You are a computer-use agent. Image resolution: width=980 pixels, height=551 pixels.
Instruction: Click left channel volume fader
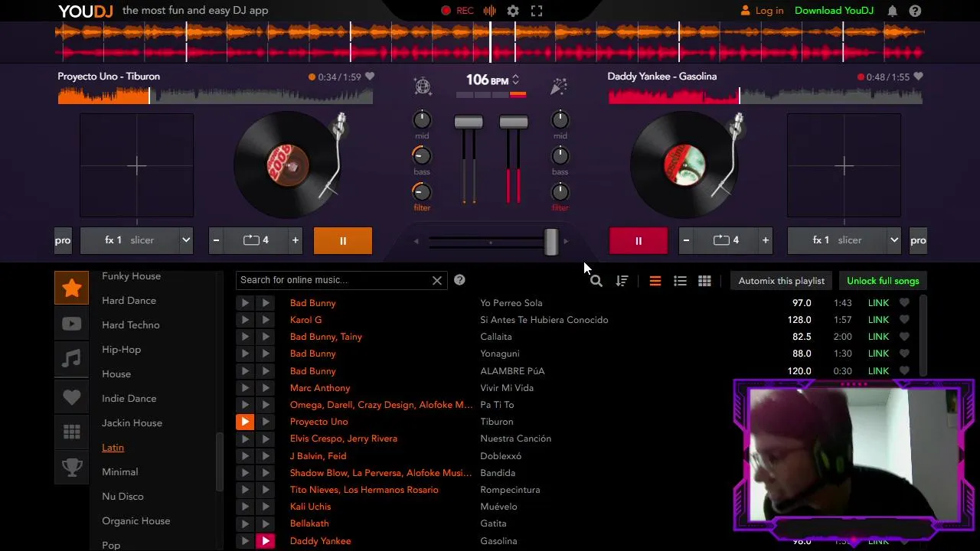point(469,122)
